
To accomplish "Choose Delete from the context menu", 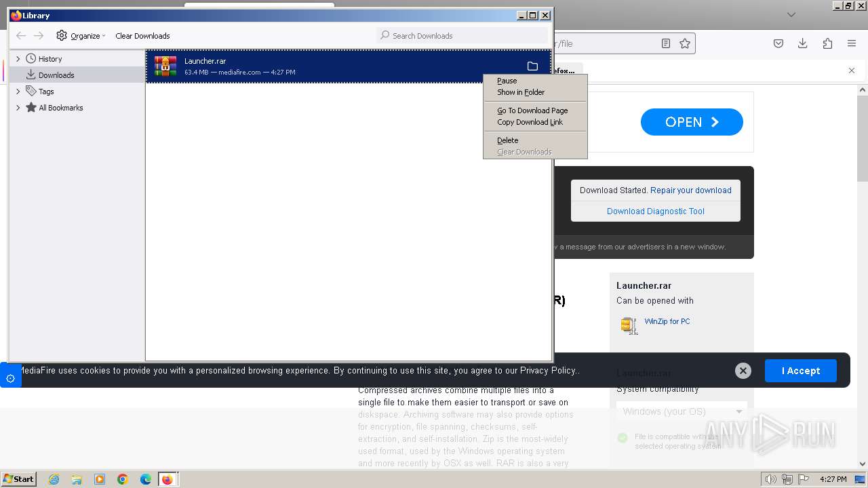I will 535,140.
